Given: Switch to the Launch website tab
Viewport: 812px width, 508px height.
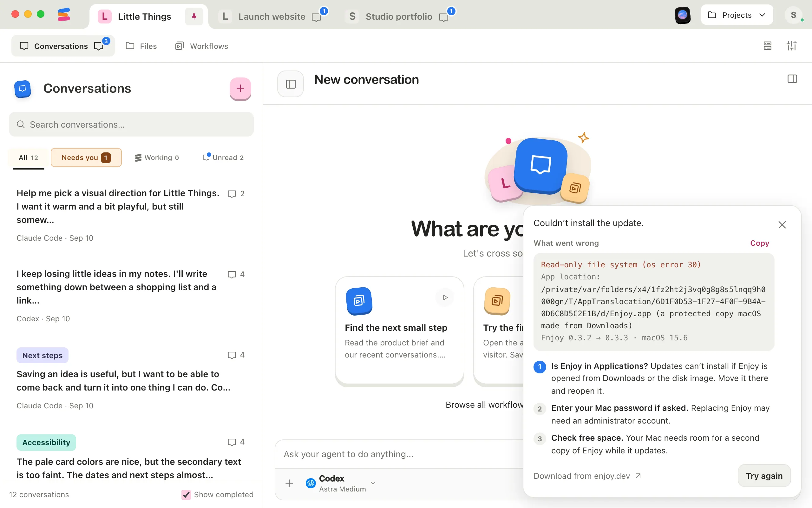Looking at the screenshot, I should (x=272, y=17).
